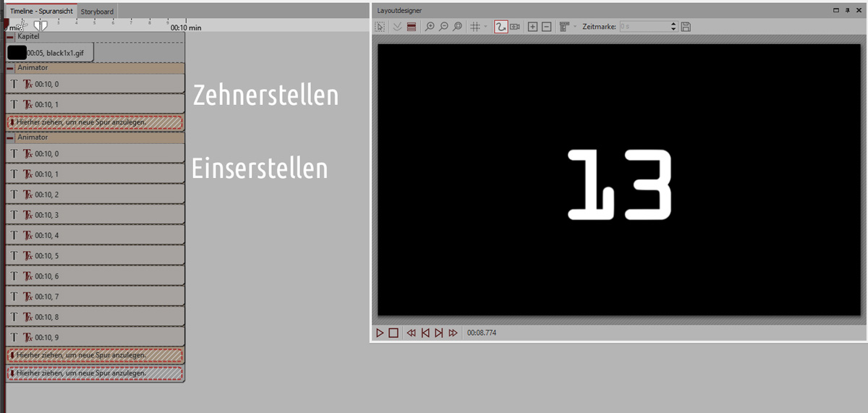Click the number 13 in the preview
The image size is (868, 413).
[x=620, y=184]
